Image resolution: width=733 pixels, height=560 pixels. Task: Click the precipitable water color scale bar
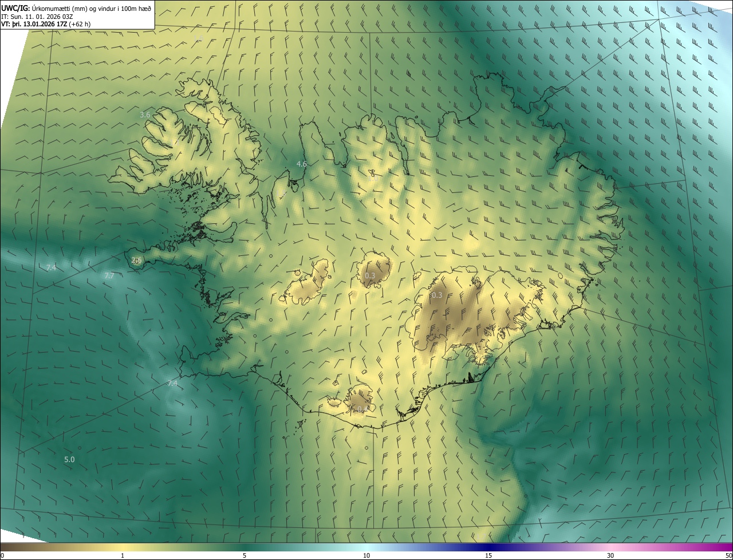pos(366,547)
